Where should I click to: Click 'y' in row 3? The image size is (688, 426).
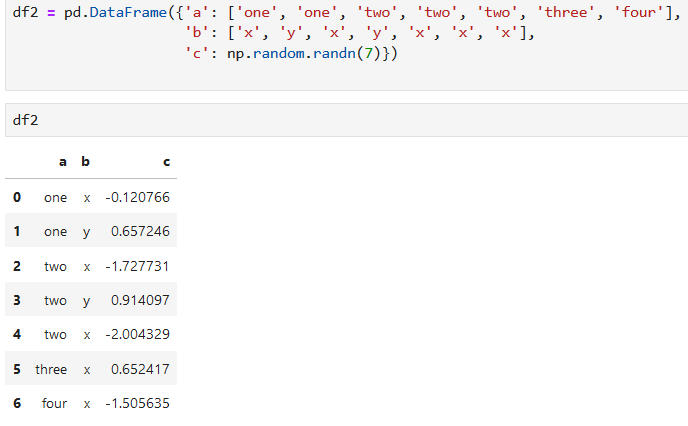[x=86, y=301]
